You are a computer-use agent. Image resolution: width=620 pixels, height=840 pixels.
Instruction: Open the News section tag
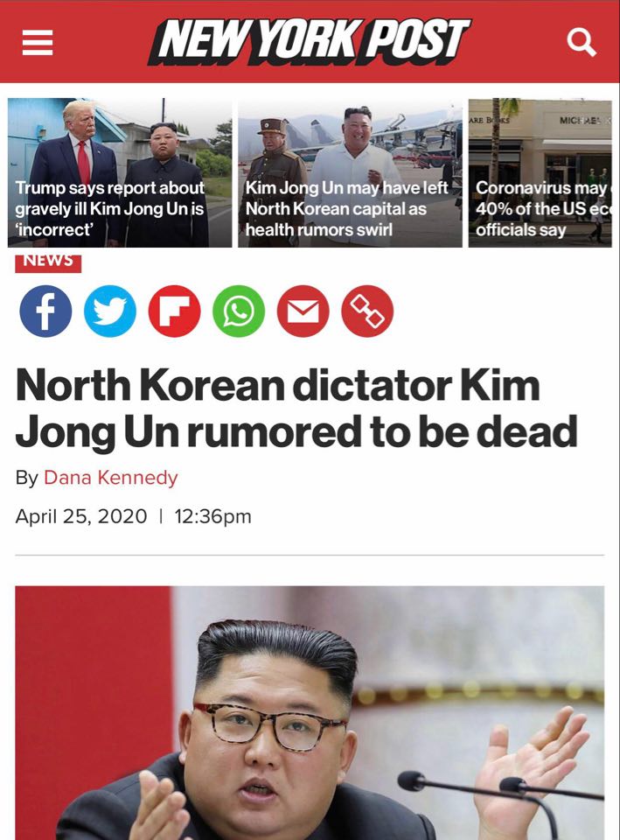[48, 262]
